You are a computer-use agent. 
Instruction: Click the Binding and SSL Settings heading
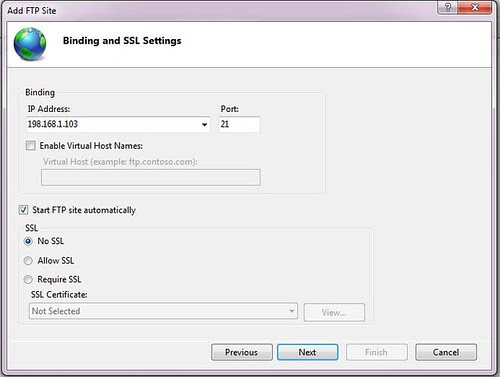(122, 41)
